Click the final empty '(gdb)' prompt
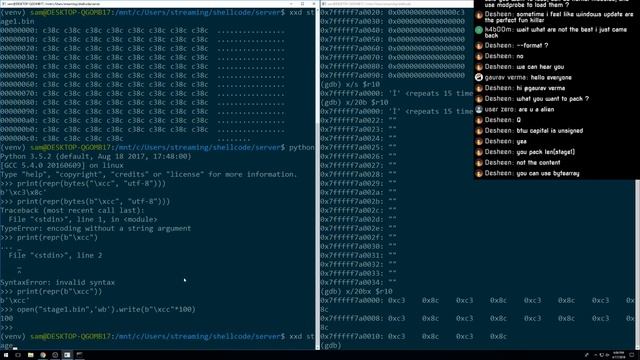The image size is (640, 360). (331, 345)
